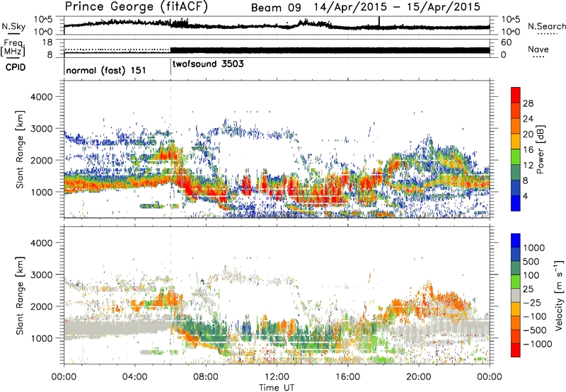Click the '18' tick on the frequency axis
Screen dimensions: 566x392
click(x=47, y=42)
